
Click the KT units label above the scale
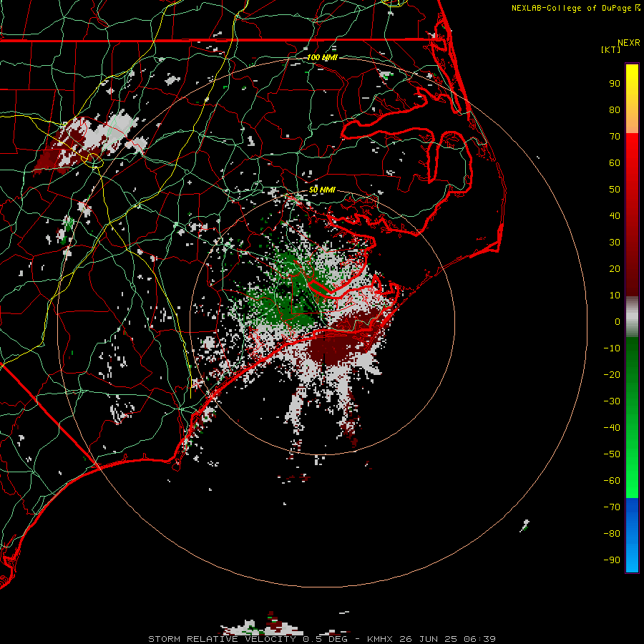coord(611,49)
